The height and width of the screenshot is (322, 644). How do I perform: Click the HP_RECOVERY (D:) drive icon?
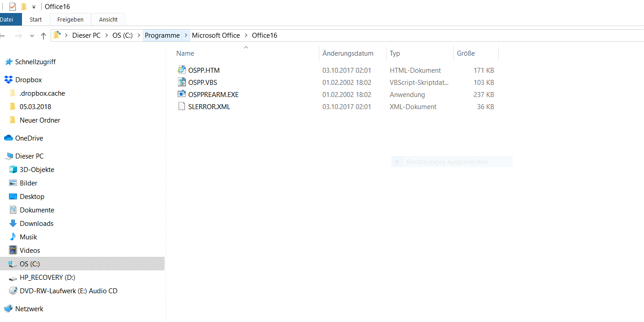pos(13,278)
